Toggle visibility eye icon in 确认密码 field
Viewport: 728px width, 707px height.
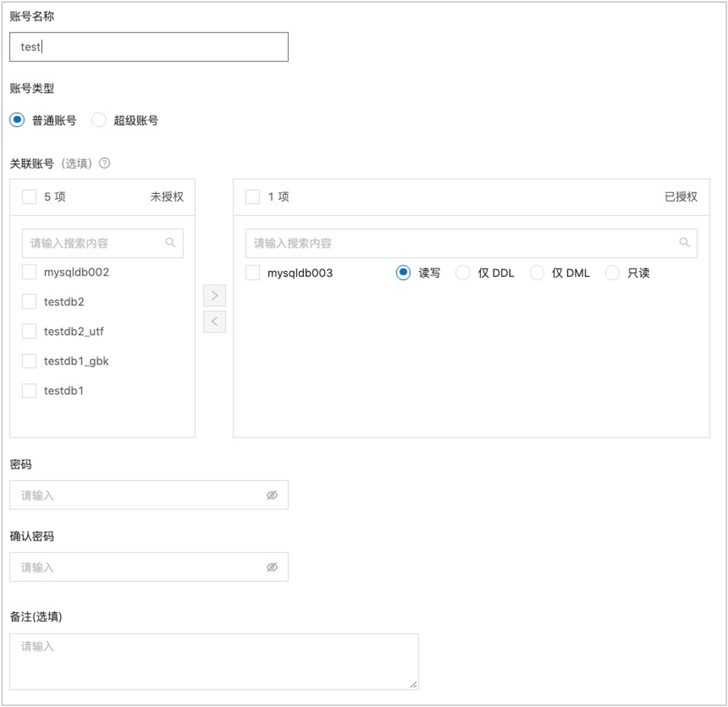(x=272, y=567)
